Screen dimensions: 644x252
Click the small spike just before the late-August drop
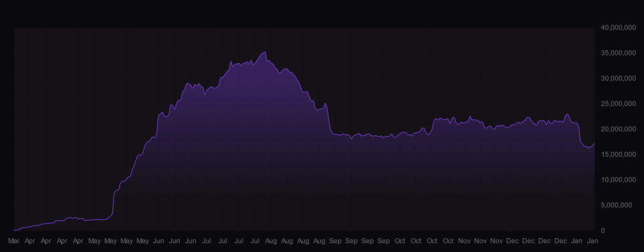(325, 104)
